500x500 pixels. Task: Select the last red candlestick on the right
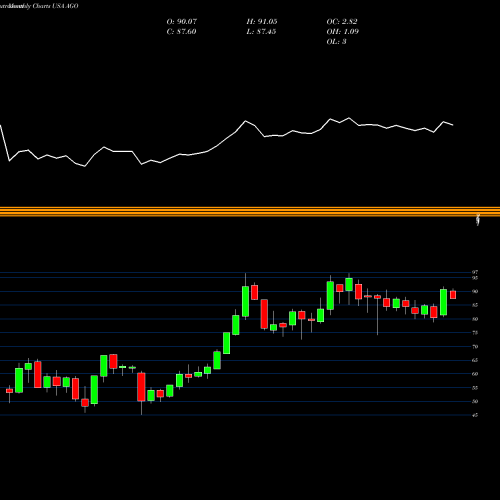453,295
